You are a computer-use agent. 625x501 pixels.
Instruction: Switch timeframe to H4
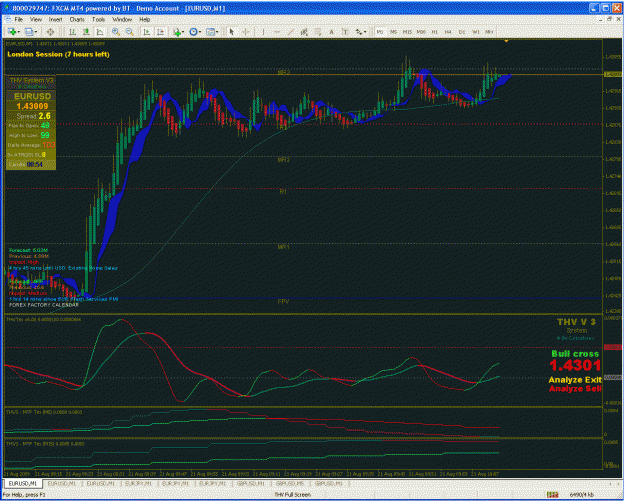click(x=448, y=32)
